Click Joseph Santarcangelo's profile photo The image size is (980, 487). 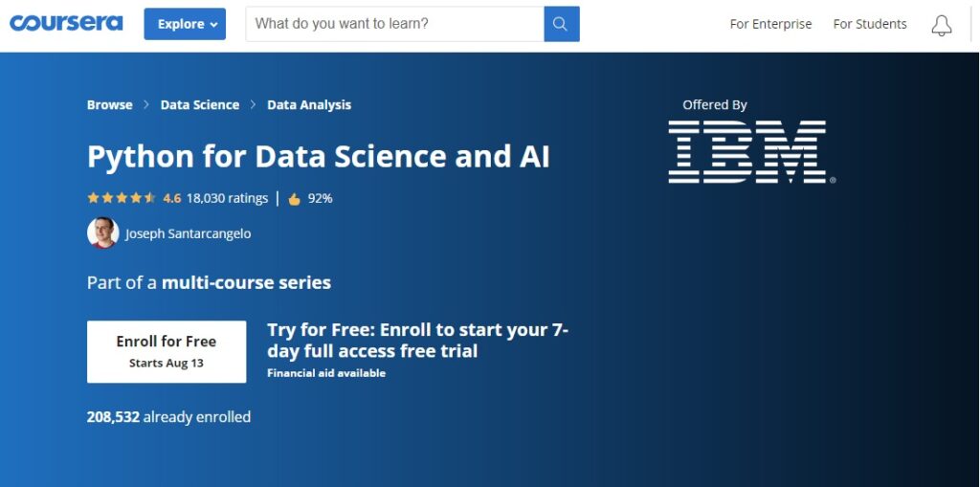103,233
